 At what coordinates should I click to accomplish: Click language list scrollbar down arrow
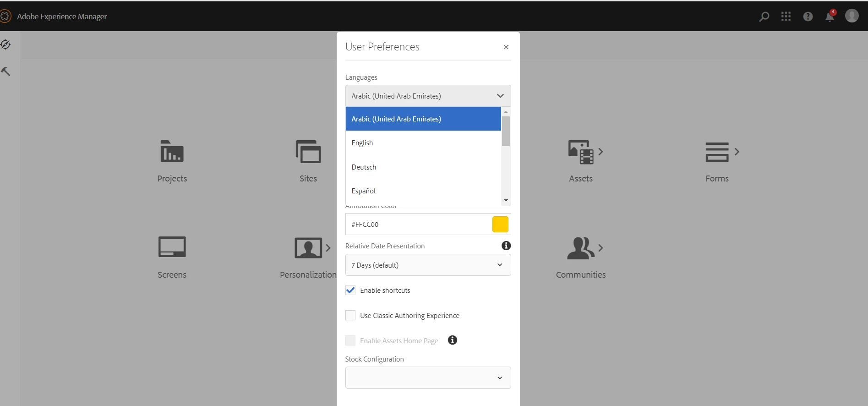point(506,200)
